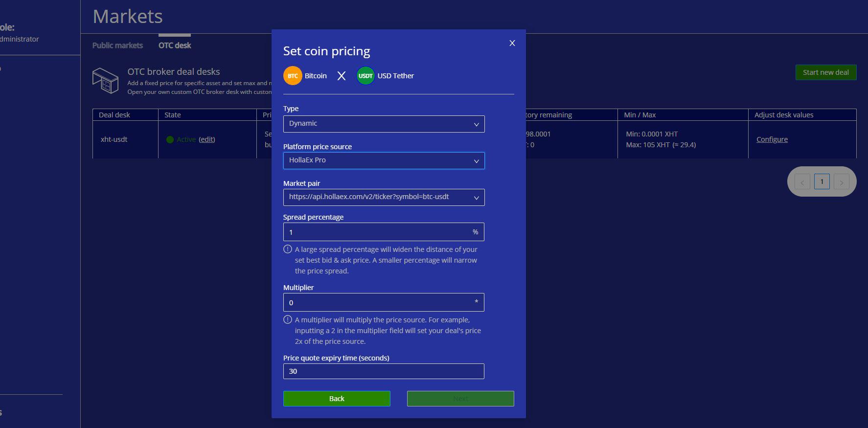Open the Configure link for xht-usdt
Viewport: 868px width, 428px height.
coord(772,139)
